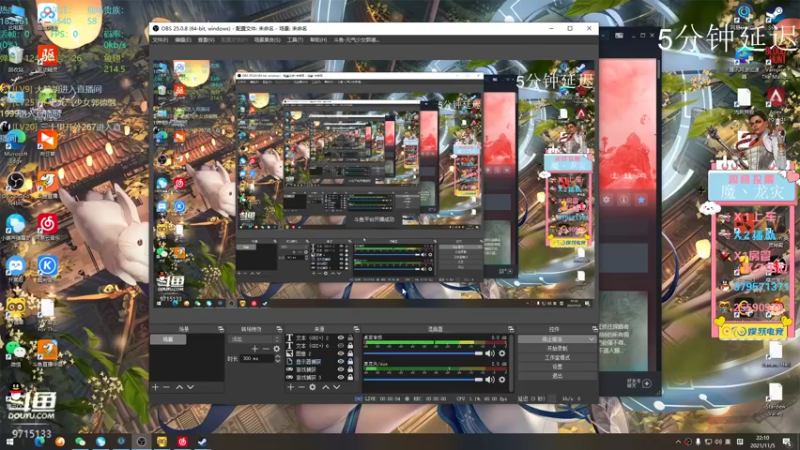This screenshot has width=800, height=450.
Task: Pop out the controls dock panel
Action: (594, 329)
